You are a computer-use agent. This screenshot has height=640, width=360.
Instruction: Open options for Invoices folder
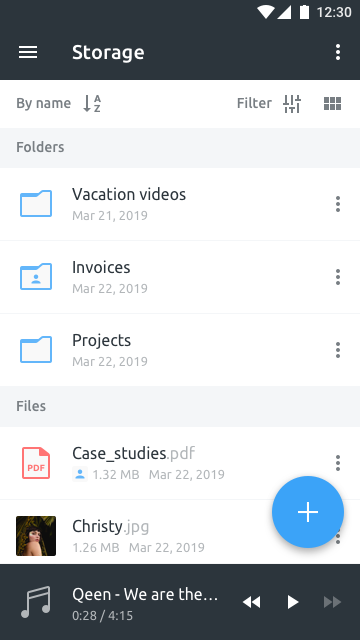(338, 277)
